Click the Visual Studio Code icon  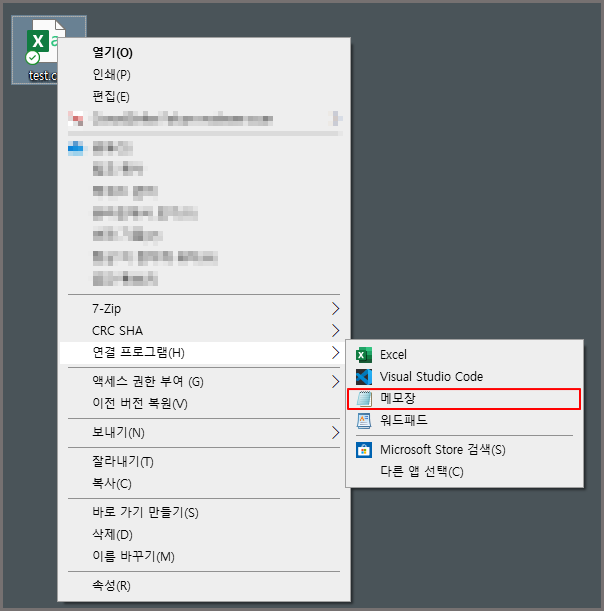(364, 377)
